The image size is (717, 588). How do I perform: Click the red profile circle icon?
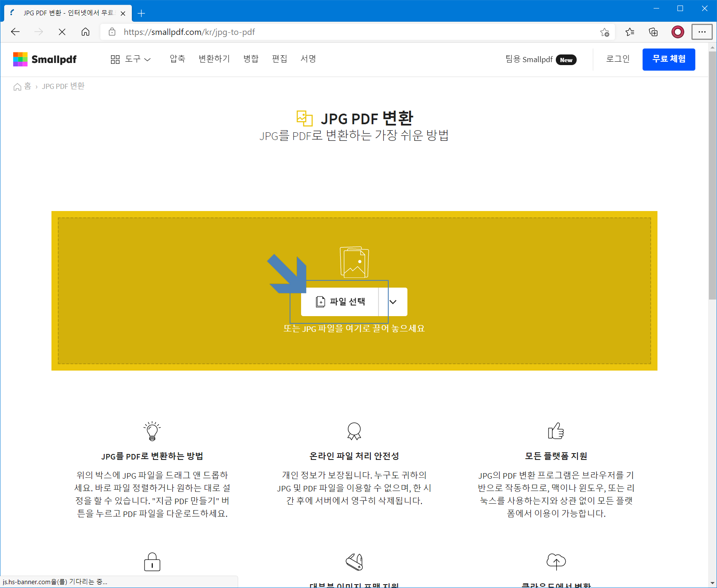coord(678,32)
